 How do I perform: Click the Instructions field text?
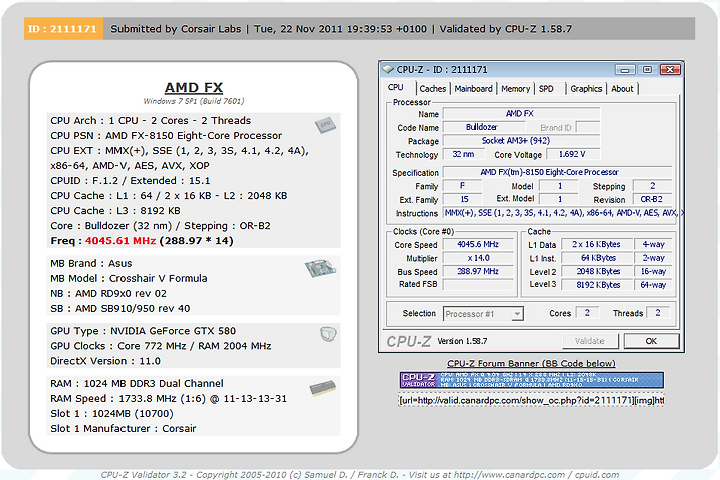[563, 213]
